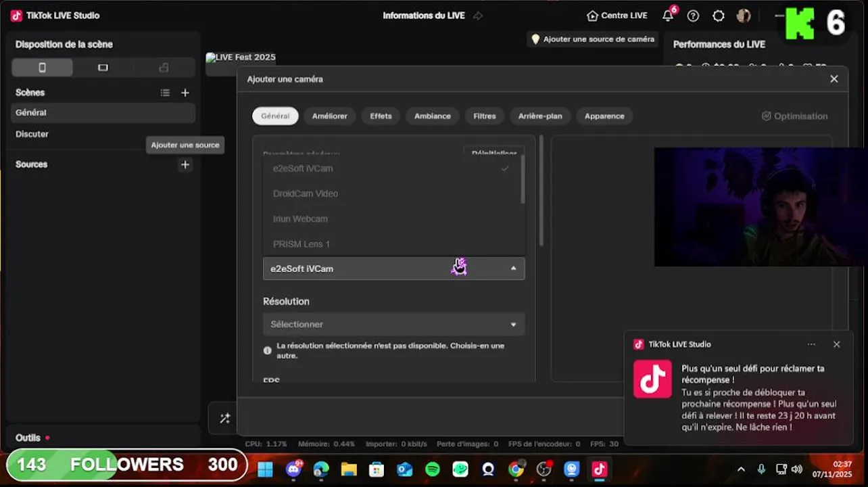Click the notification text about récompense
This screenshot has width=868, height=487.
tap(759, 398)
